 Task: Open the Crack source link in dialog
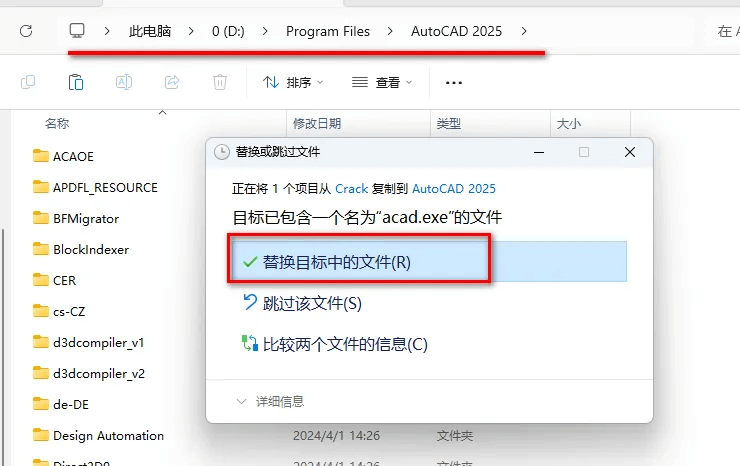pos(352,189)
